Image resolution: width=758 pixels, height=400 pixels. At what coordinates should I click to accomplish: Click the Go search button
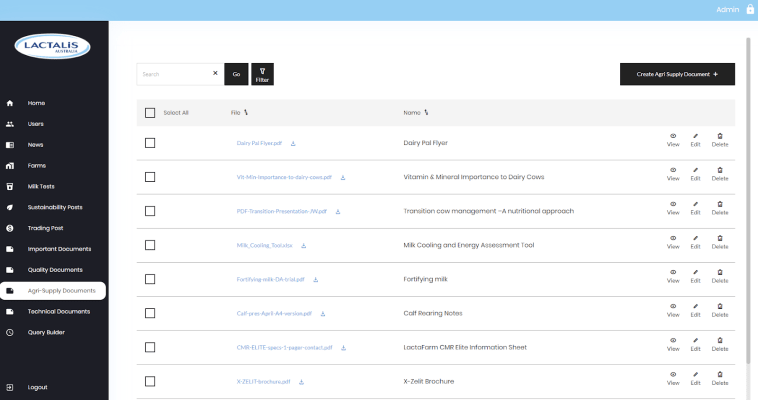click(236, 74)
